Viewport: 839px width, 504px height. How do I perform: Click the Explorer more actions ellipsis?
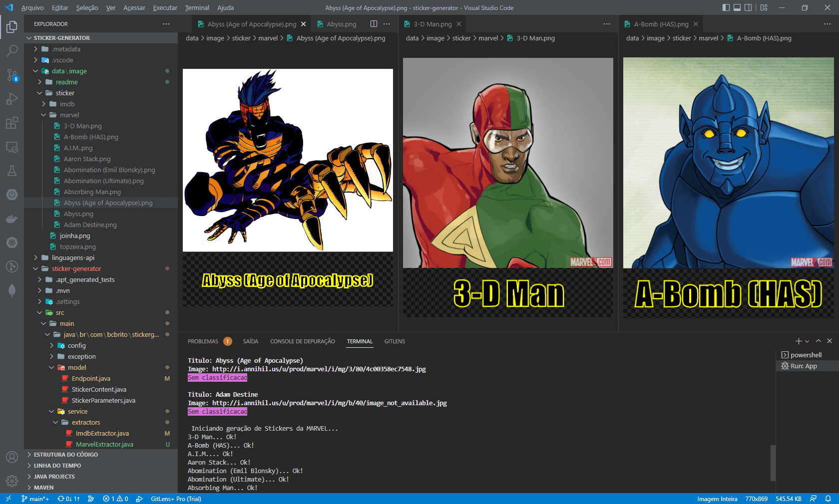click(166, 24)
